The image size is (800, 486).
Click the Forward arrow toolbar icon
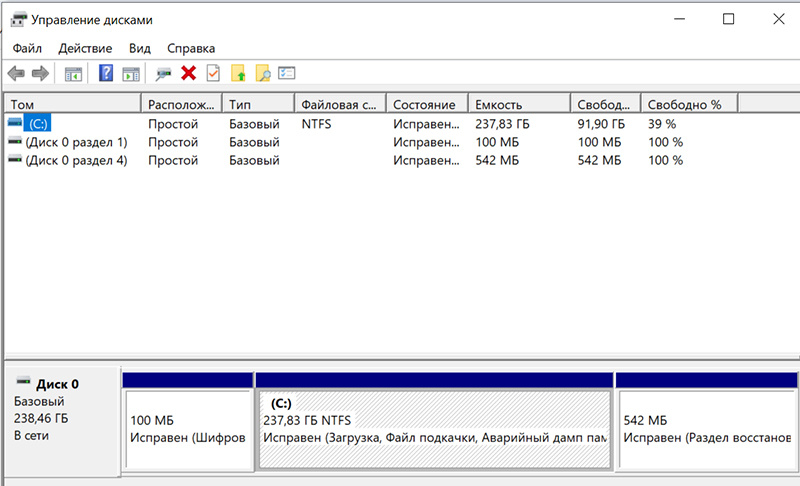coord(40,73)
